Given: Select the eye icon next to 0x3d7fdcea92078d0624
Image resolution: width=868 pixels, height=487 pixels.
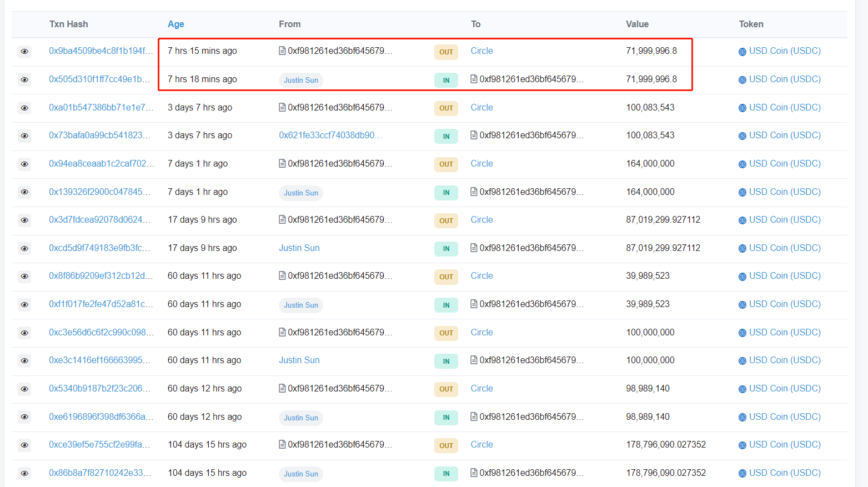Looking at the screenshot, I should [x=24, y=220].
